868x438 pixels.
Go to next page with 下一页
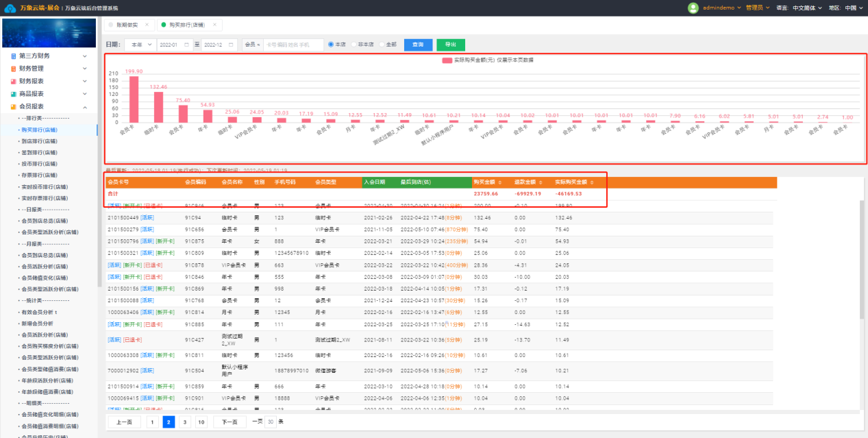230,422
